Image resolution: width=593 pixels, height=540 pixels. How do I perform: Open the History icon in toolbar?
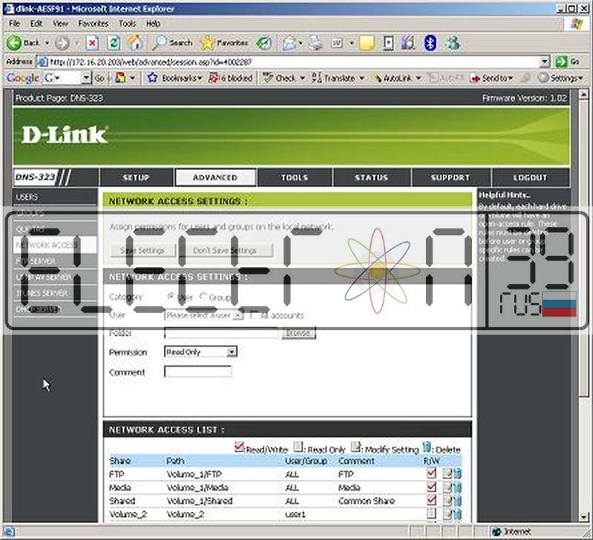pyautogui.click(x=264, y=43)
